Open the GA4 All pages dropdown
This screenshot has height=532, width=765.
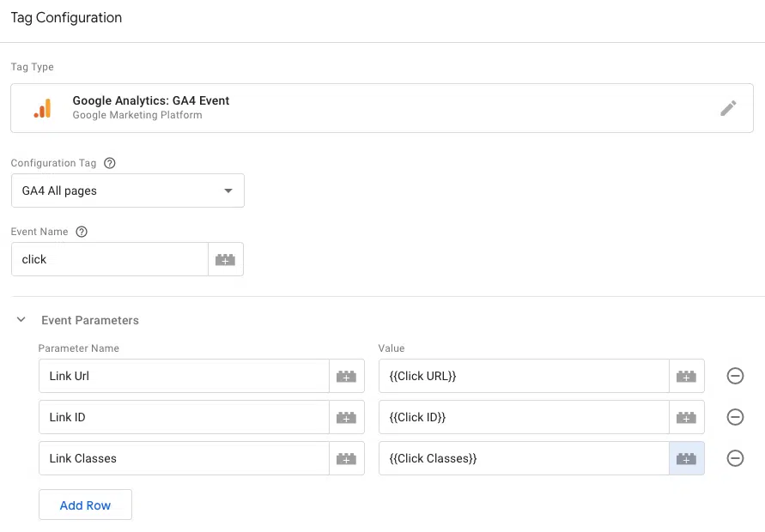[127, 190]
